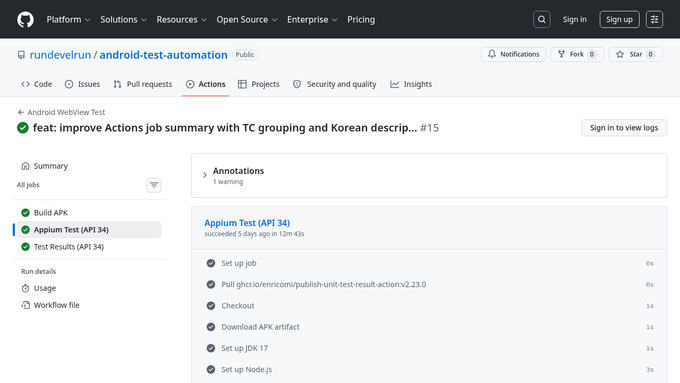
Task: Open the android-test-automation repository link
Action: (163, 55)
